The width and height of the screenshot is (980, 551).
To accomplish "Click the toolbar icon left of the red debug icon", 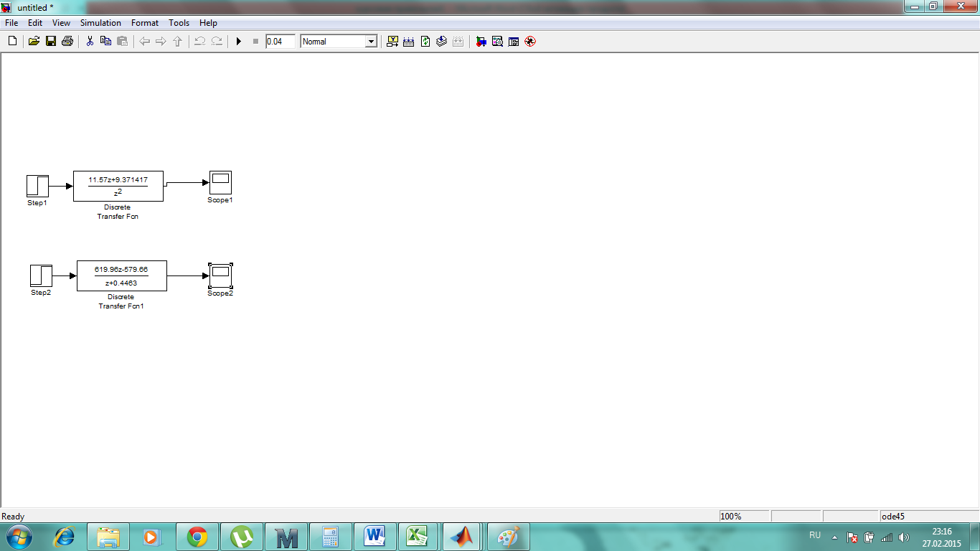I will [514, 42].
